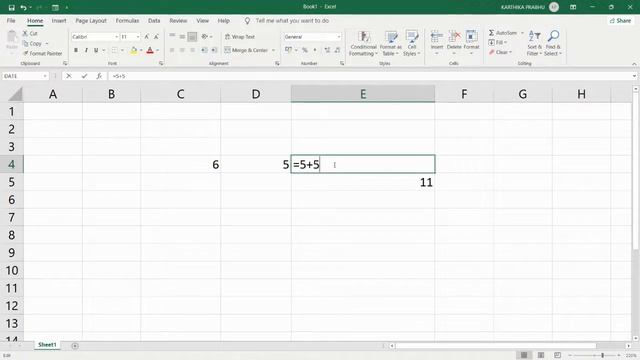Open Find & Select options

(x=553, y=43)
